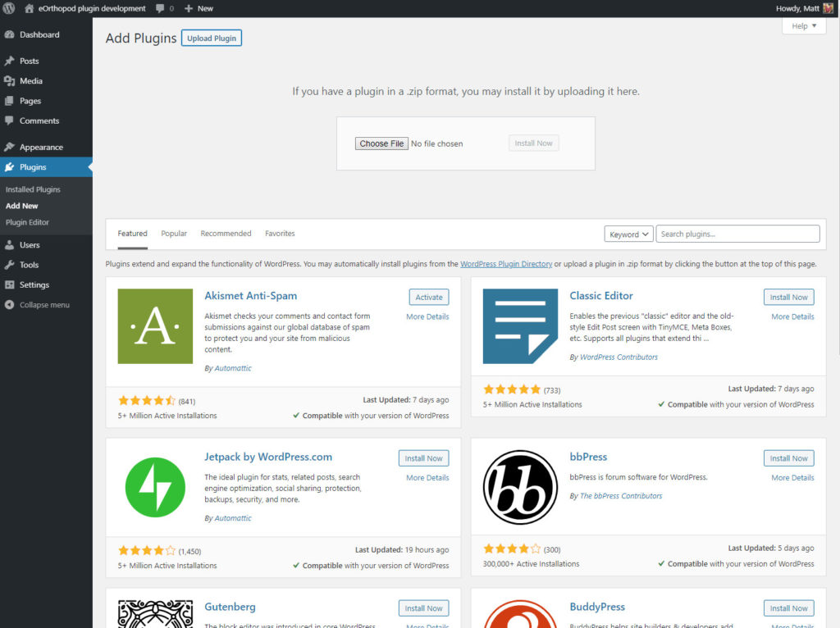This screenshot has height=628, width=840.
Task: Switch to the Favorites tab
Action: 280,234
